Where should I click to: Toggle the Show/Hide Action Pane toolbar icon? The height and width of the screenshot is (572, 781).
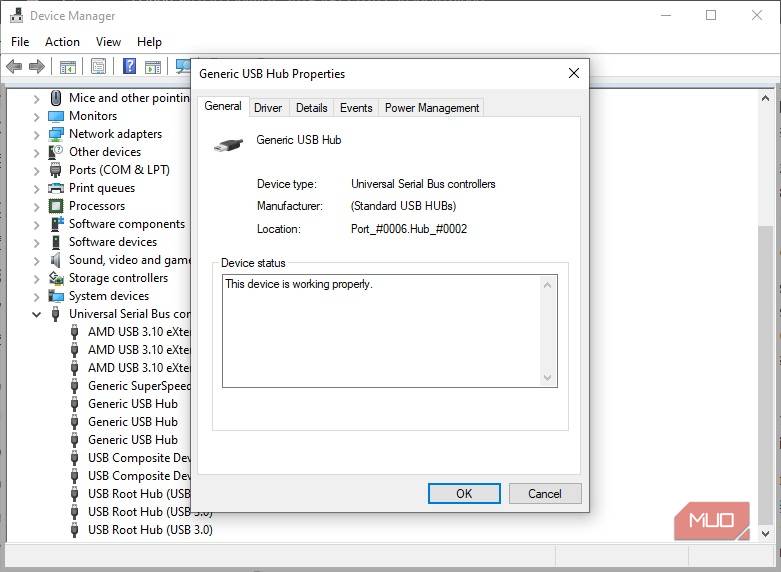click(x=153, y=66)
